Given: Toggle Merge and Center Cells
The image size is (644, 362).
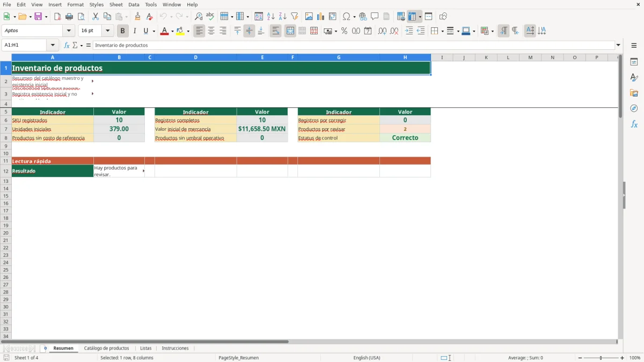Looking at the screenshot, I should click(x=290, y=31).
